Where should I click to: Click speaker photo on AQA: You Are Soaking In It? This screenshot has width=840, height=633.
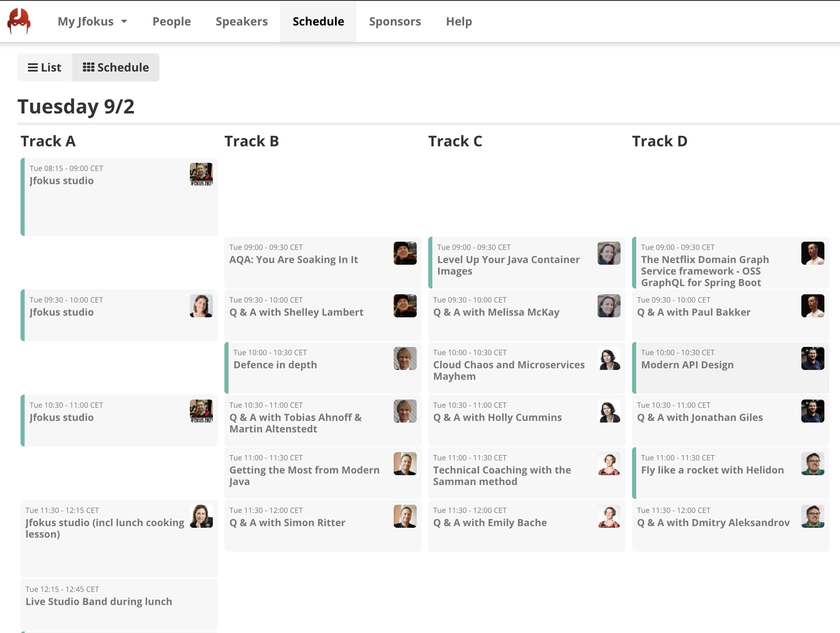pyautogui.click(x=405, y=253)
